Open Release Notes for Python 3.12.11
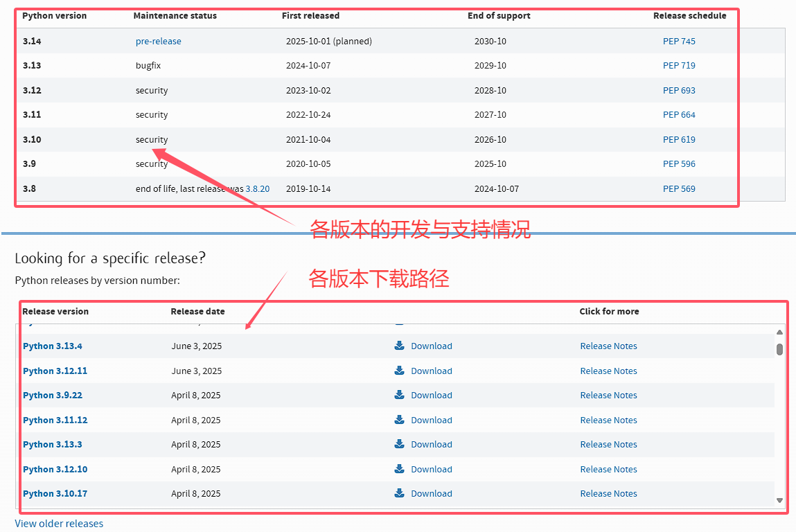 coord(608,371)
